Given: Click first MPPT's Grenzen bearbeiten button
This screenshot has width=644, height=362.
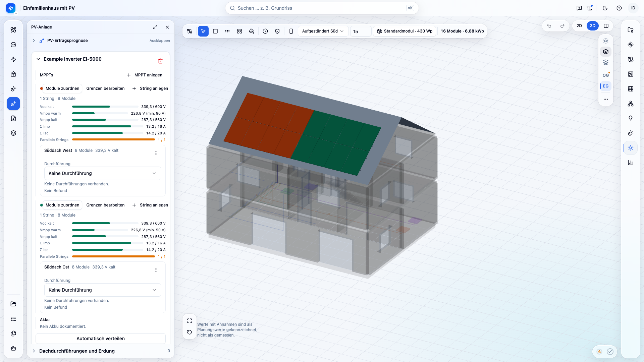Looking at the screenshot, I should tap(105, 88).
